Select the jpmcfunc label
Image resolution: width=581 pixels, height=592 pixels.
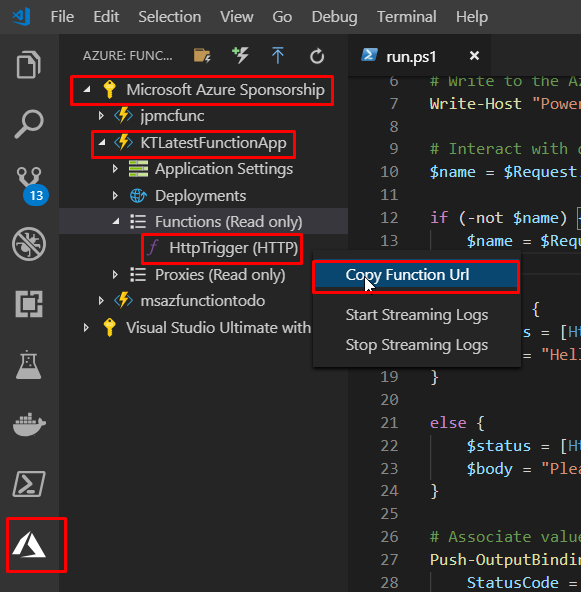tap(172, 116)
